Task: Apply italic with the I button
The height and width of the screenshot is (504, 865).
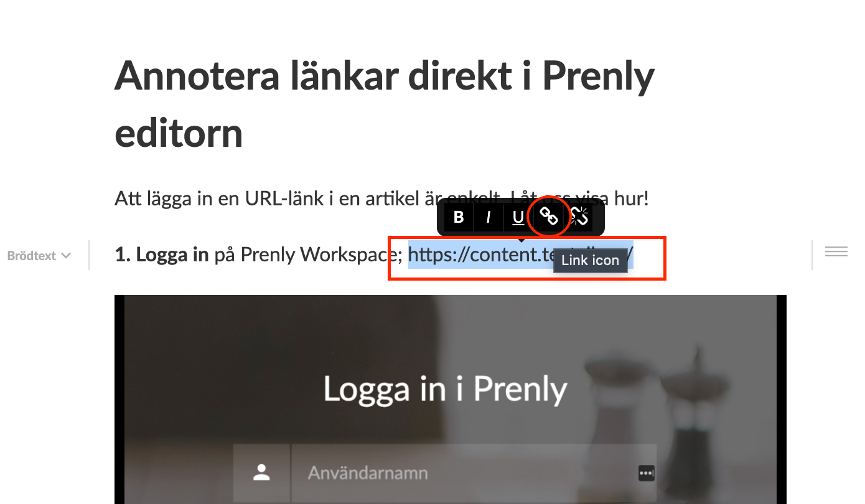Action: (x=489, y=217)
